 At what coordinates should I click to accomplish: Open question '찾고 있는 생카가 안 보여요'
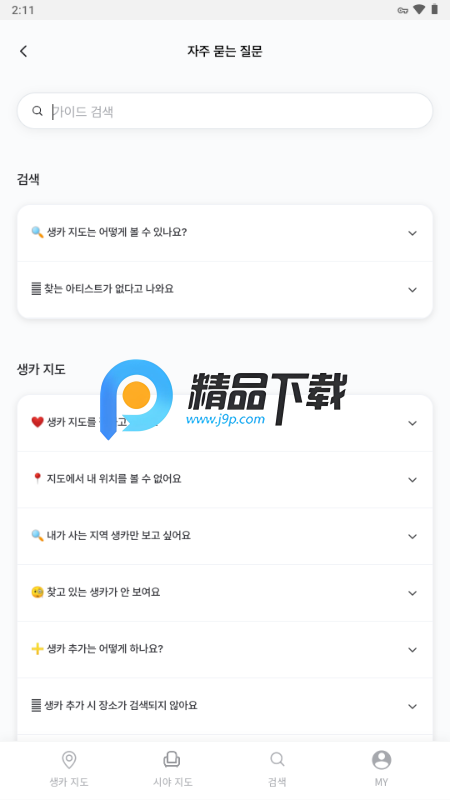[225, 593]
